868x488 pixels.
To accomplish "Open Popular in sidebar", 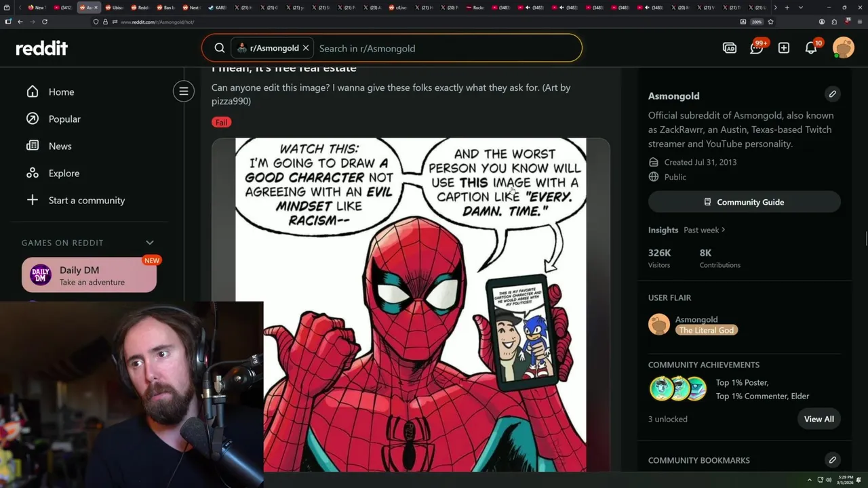I will point(64,119).
